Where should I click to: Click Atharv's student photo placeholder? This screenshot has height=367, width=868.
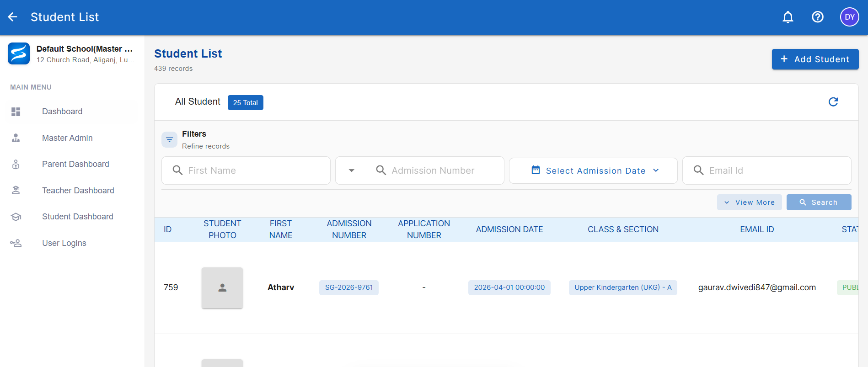pos(222,288)
